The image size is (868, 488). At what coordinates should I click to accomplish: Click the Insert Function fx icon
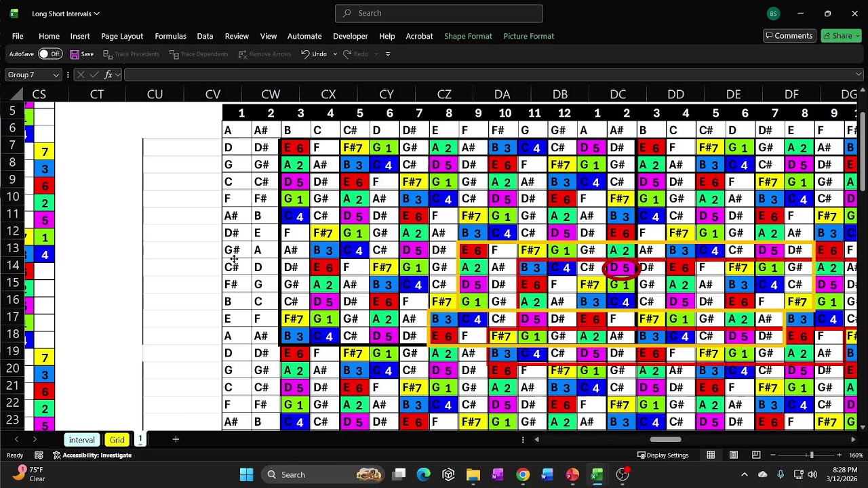[108, 75]
